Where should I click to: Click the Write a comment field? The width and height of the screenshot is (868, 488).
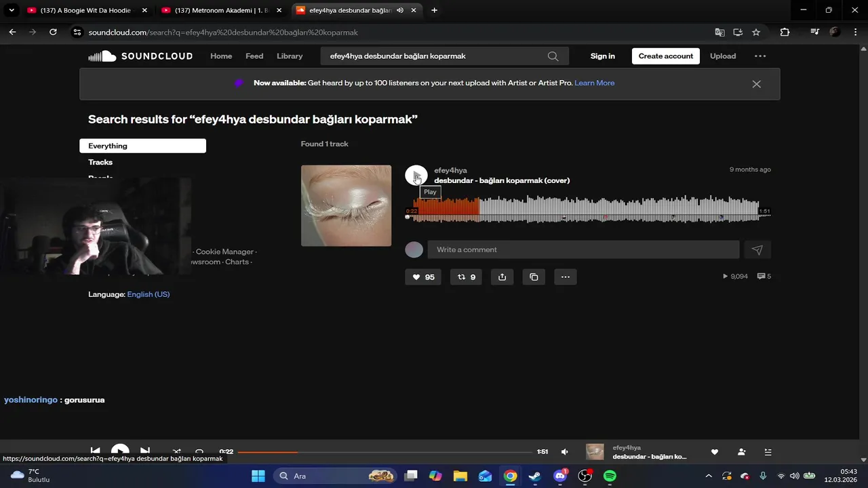tap(583, 249)
